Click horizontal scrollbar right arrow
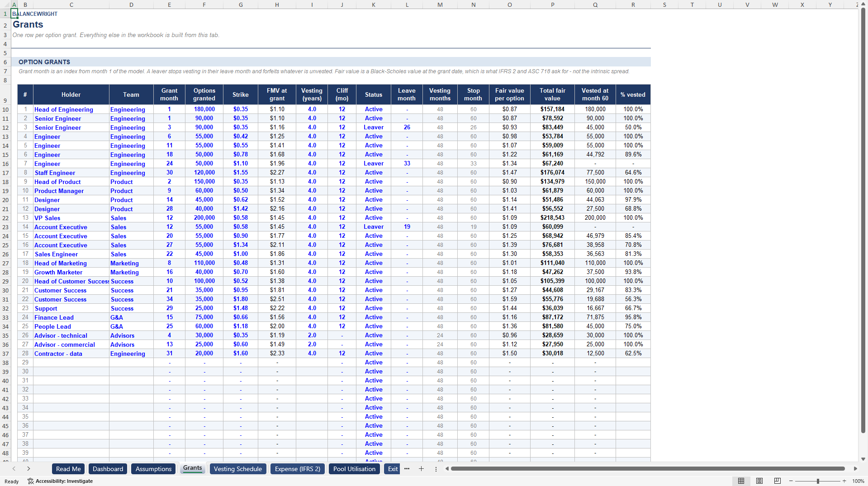Viewport: 868px width, 486px height. point(855,469)
